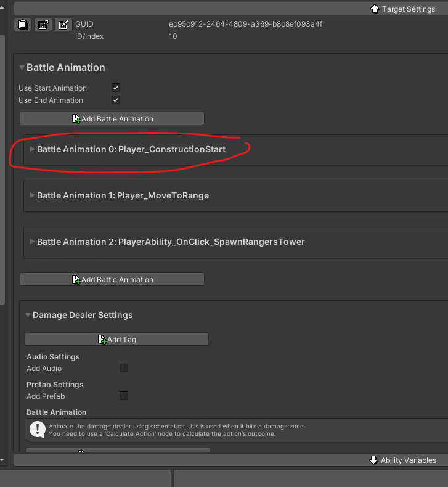Click the up arrow icon on Target Settings
Screen dimensions: 448x487
pyautogui.click(x=375, y=9)
